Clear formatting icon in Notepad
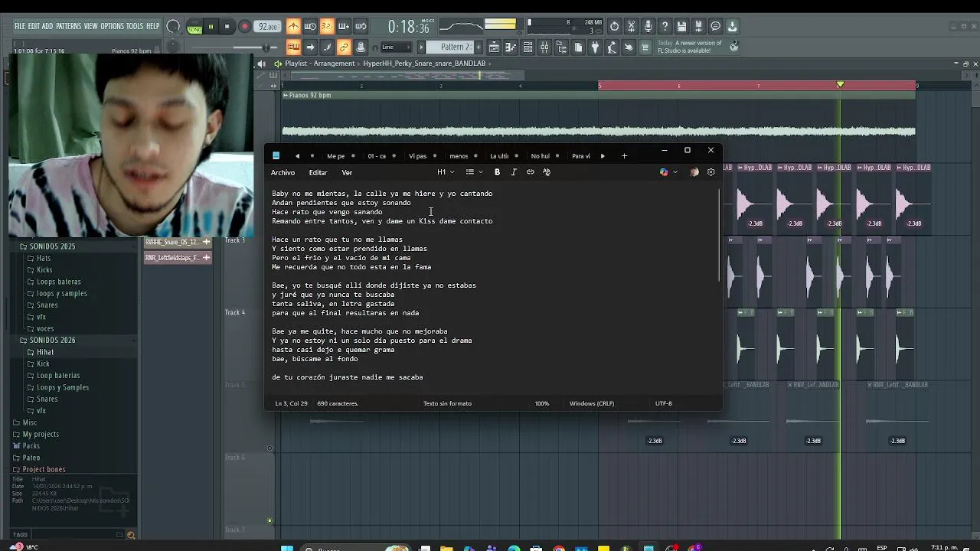 click(547, 172)
